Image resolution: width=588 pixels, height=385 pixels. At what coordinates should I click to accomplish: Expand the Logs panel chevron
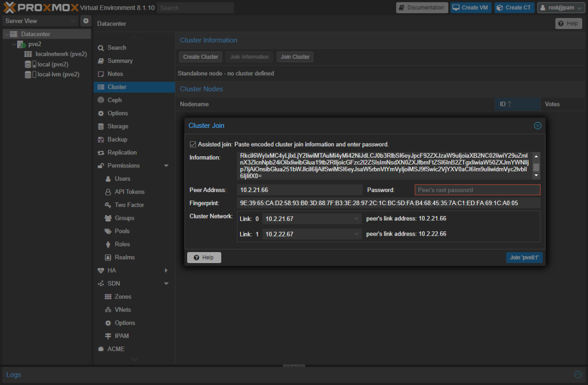[577, 375]
